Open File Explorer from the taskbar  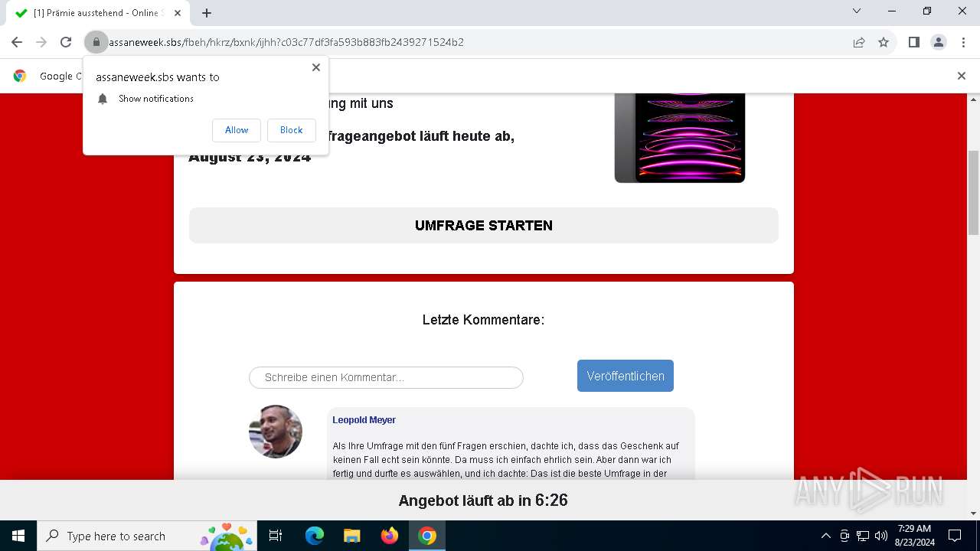(x=351, y=536)
